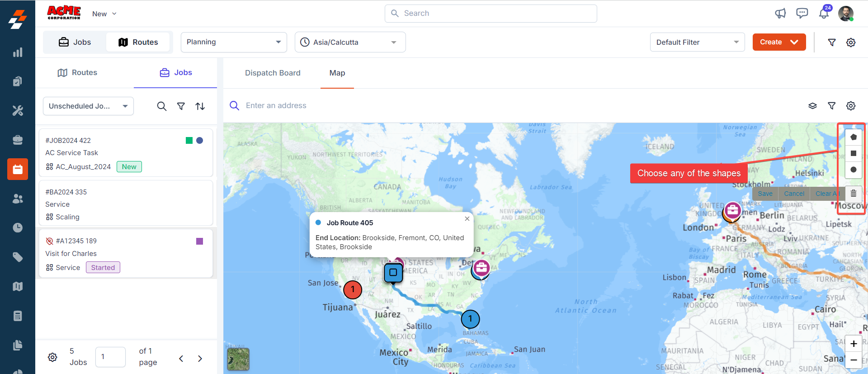The width and height of the screenshot is (868, 374).
Task: Select the square shape drawing tool
Action: point(853,153)
